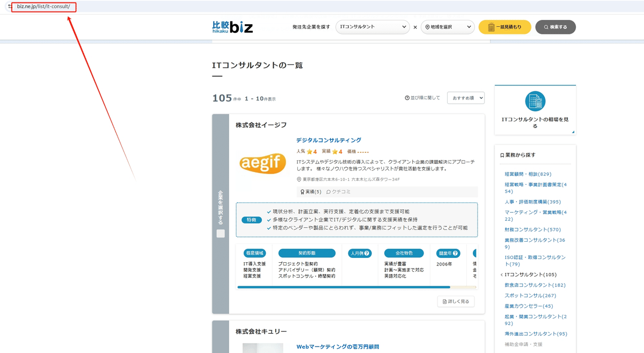The width and height of the screenshot is (644, 353).
Task: Open the デジタルコンサルティング link
Action: point(328,140)
